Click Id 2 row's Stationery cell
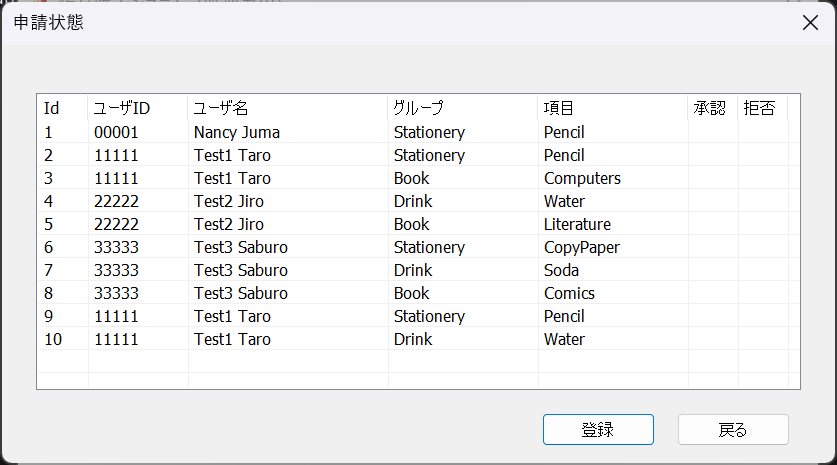Viewport: 837px width, 465px height. point(429,155)
